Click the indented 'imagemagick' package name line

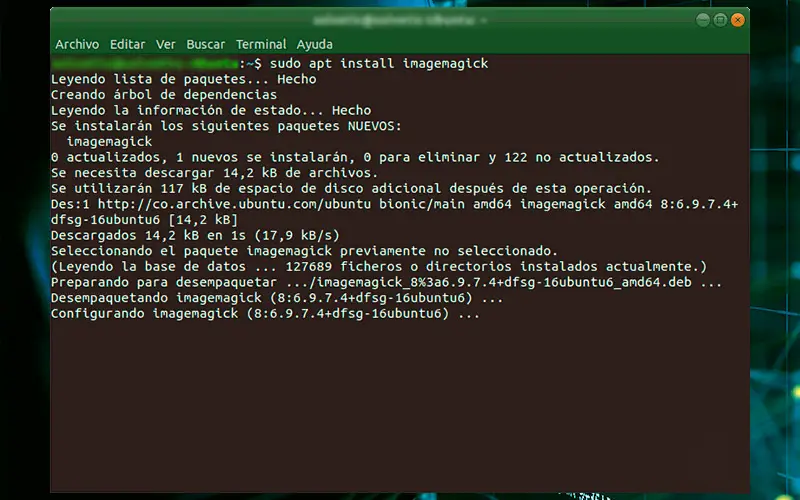pos(109,141)
